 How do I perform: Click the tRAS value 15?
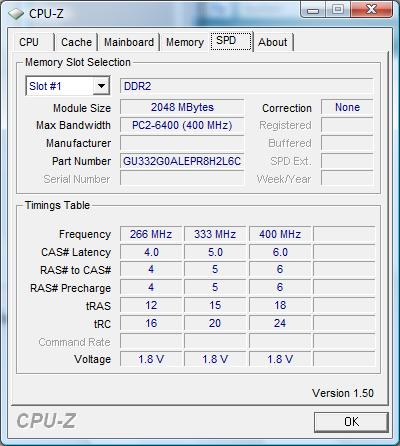215,305
